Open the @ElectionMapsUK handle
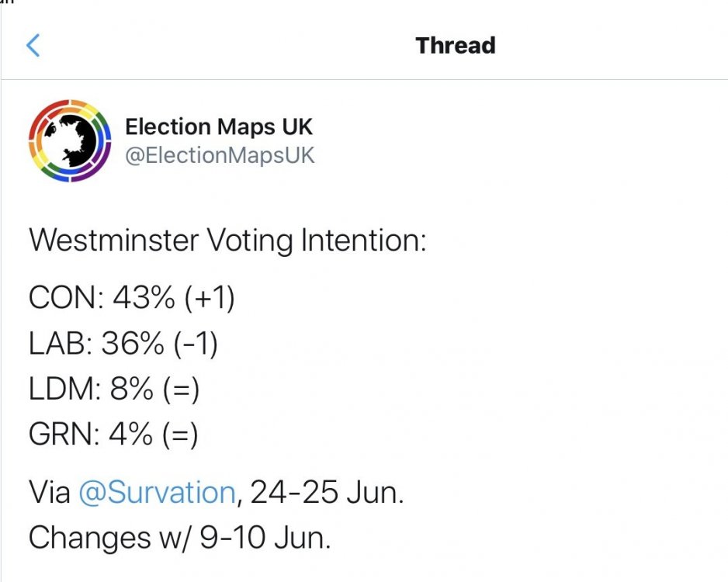728x582 pixels. click(x=220, y=154)
